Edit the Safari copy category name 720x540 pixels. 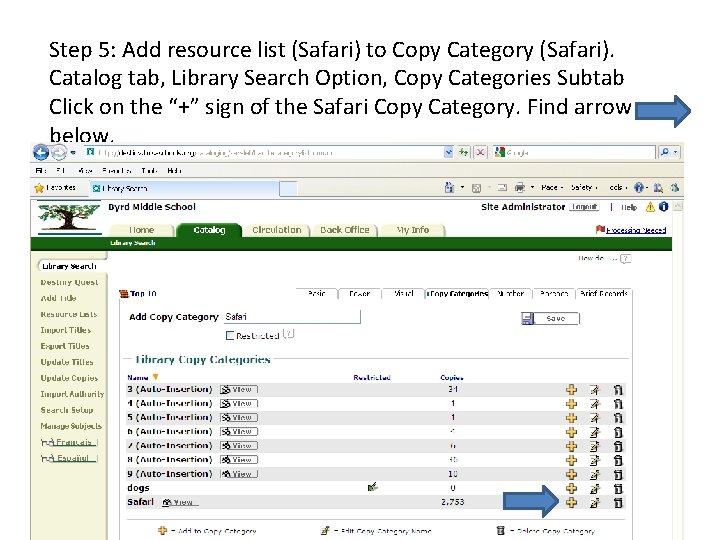pyautogui.click(x=595, y=502)
